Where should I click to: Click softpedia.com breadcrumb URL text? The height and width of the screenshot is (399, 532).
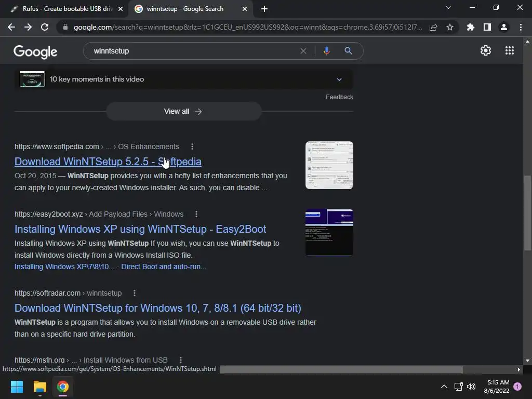pyautogui.click(x=57, y=147)
